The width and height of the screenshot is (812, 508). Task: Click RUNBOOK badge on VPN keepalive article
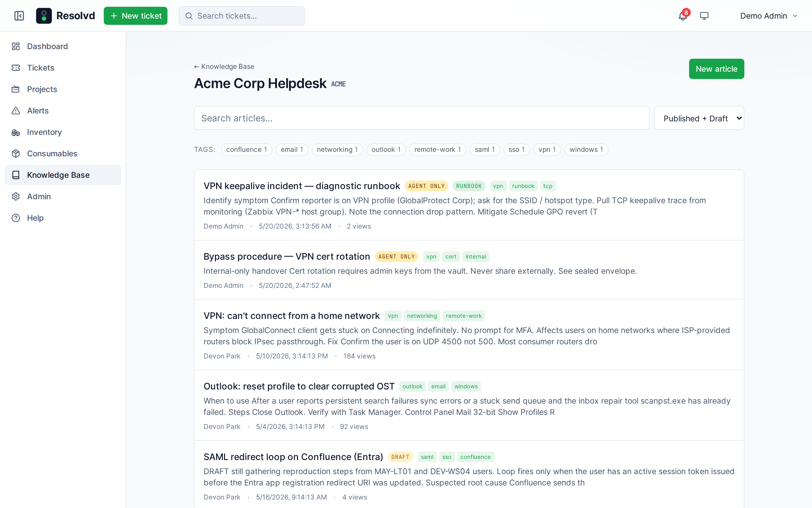[469, 186]
